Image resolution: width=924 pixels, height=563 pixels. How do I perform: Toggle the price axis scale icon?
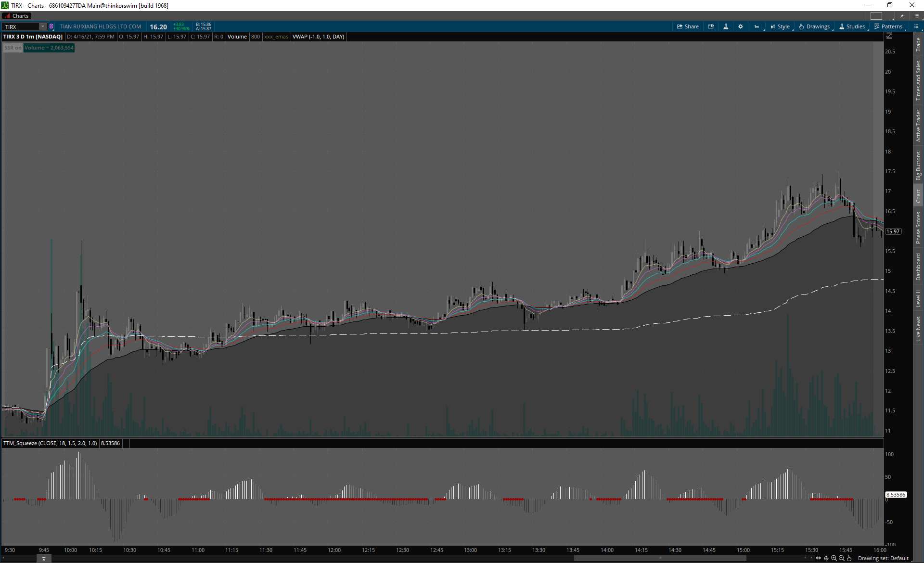(889, 36)
